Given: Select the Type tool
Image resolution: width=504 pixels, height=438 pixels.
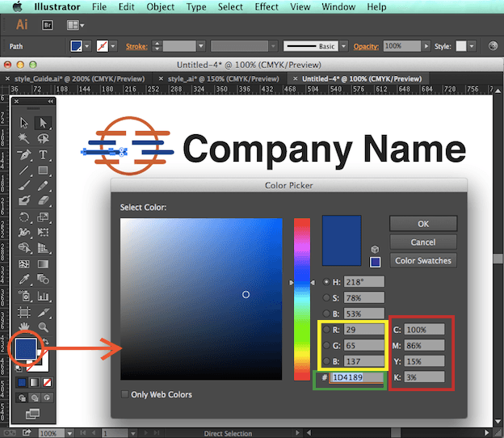Looking at the screenshot, I should click(43, 154).
